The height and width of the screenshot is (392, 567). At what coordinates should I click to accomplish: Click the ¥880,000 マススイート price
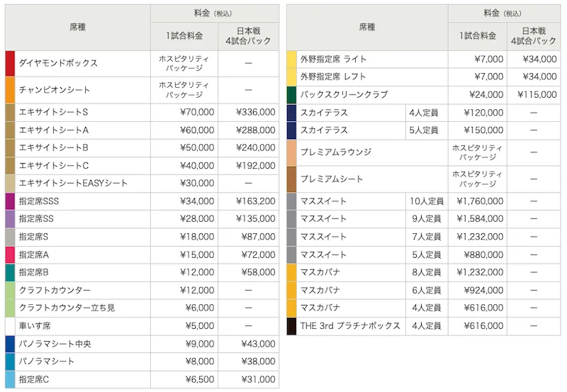click(484, 255)
